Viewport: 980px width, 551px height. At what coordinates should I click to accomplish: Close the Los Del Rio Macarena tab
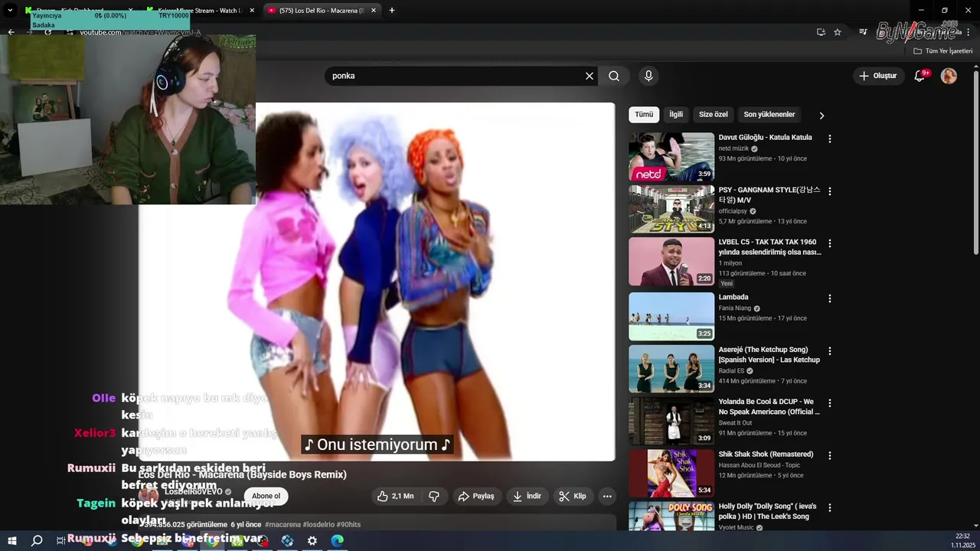[x=374, y=11]
